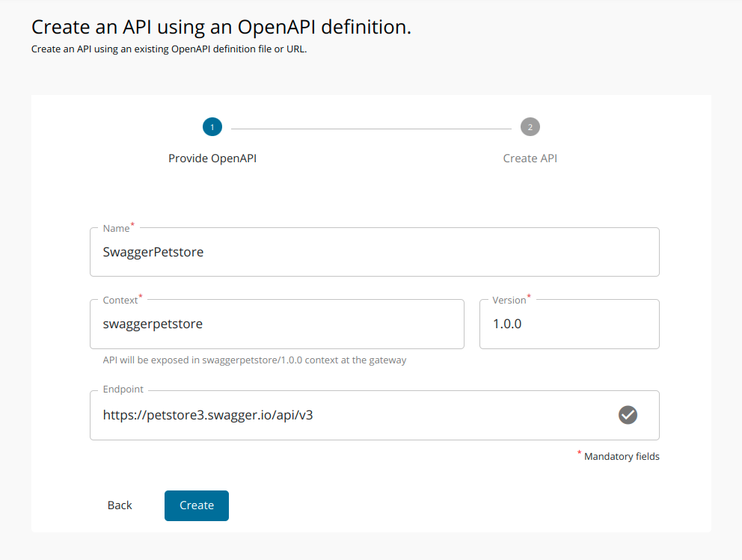The image size is (742, 560).
Task: Click inside the Context field
Action: tap(277, 324)
